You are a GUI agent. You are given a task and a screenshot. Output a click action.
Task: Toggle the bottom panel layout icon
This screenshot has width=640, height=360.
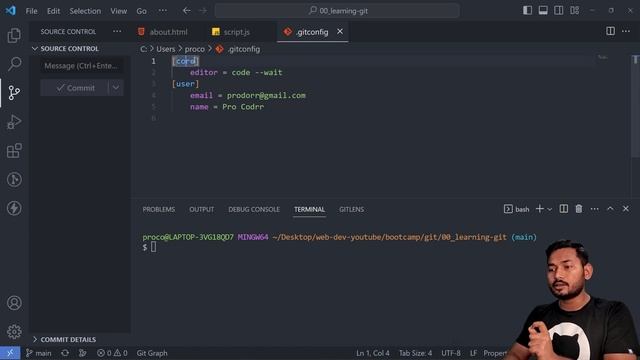pyautogui.click(x=543, y=11)
